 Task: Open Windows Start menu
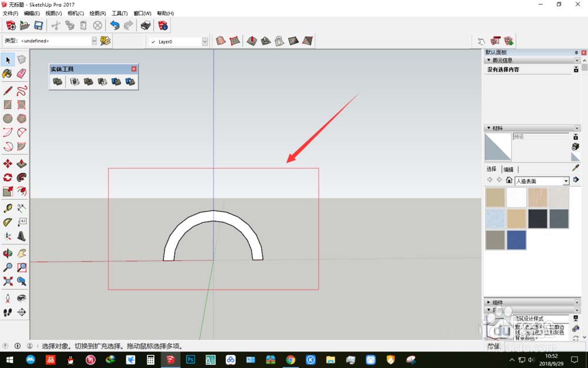(x=10, y=360)
